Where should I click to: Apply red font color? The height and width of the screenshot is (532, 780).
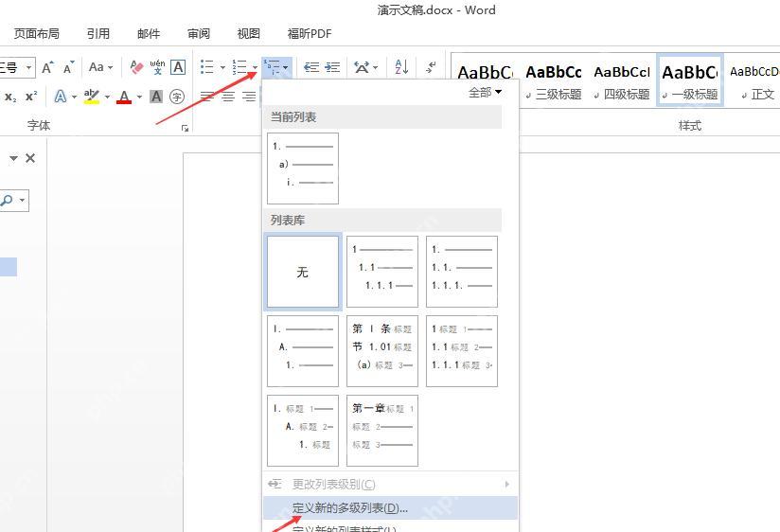124,96
